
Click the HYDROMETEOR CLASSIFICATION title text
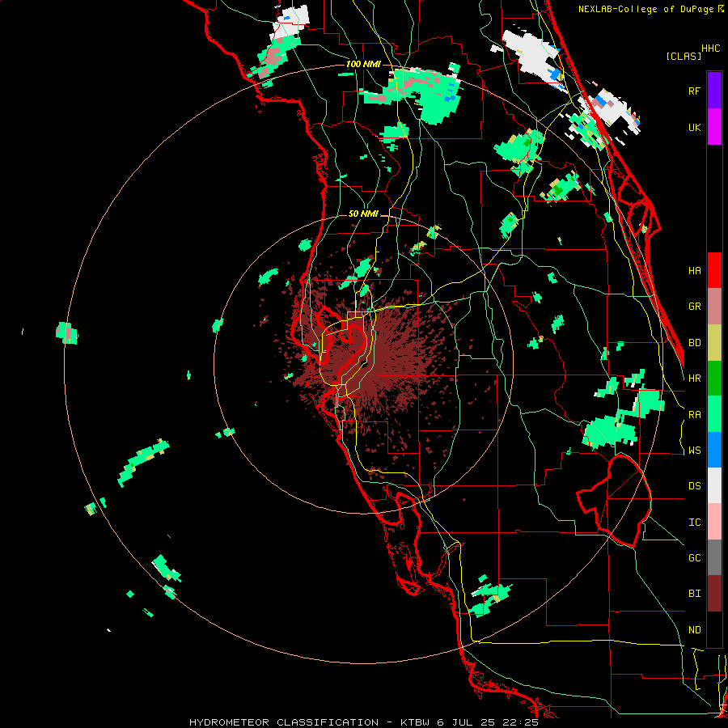pyautogui.click(x=284, y=722)
